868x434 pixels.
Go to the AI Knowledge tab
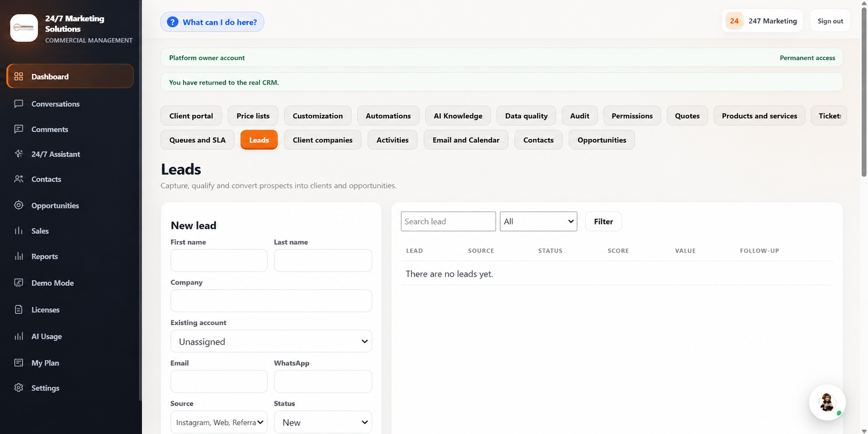coord(458,115)
